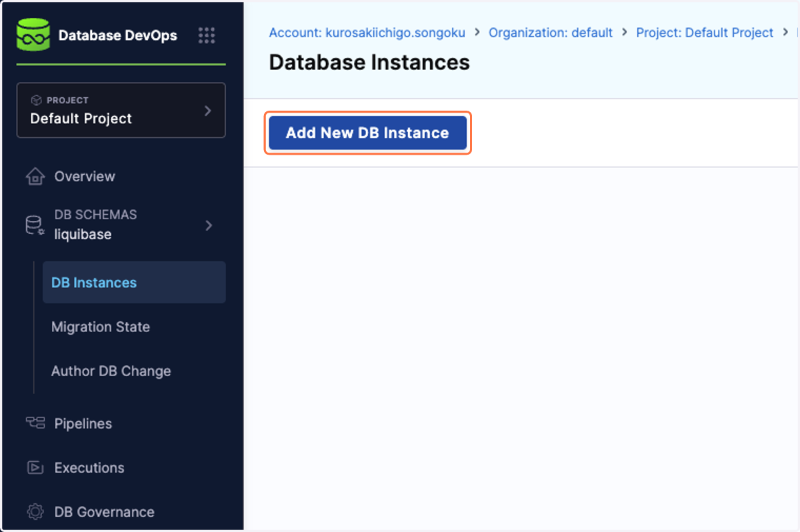Click the Pipelines icon
This screenshot has height=532, width=800.
coord(35,423)
